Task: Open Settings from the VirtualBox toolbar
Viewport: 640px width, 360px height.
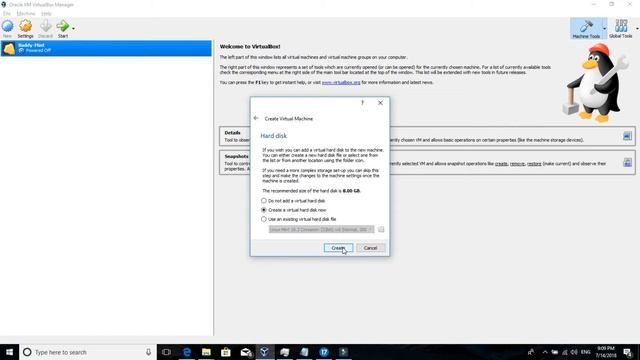Action: [x=25, y=28]
